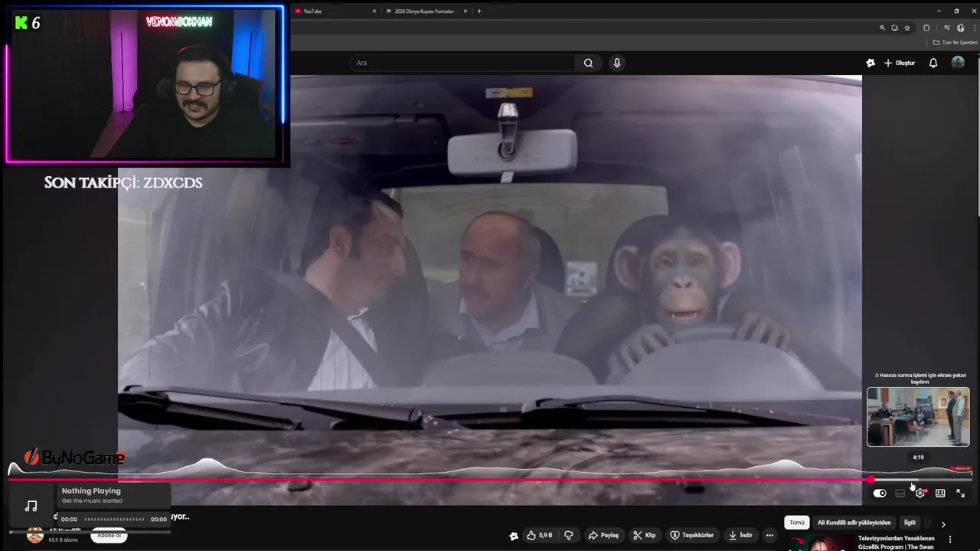Open Chrome profile avatar
The height and width of the screenshot is (551, 980).
(961, 28)
